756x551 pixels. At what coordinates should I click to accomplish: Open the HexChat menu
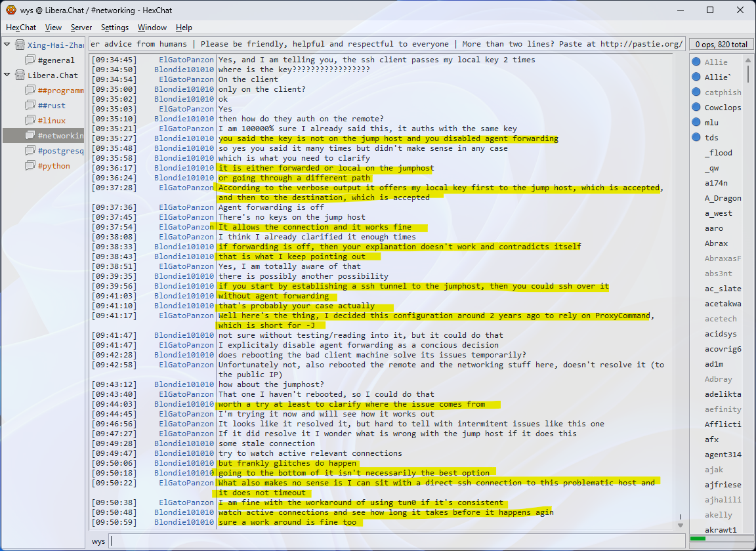point(21,28)
